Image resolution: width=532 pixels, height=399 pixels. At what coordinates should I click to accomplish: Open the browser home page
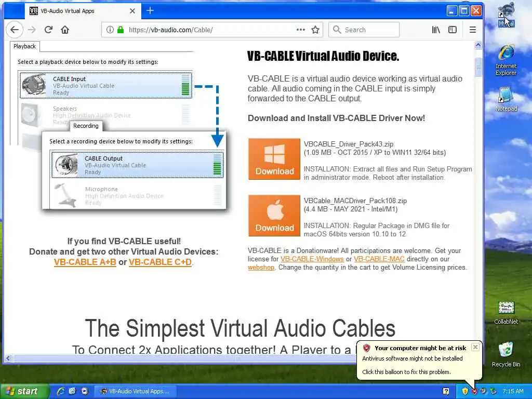tap(65, 30)
